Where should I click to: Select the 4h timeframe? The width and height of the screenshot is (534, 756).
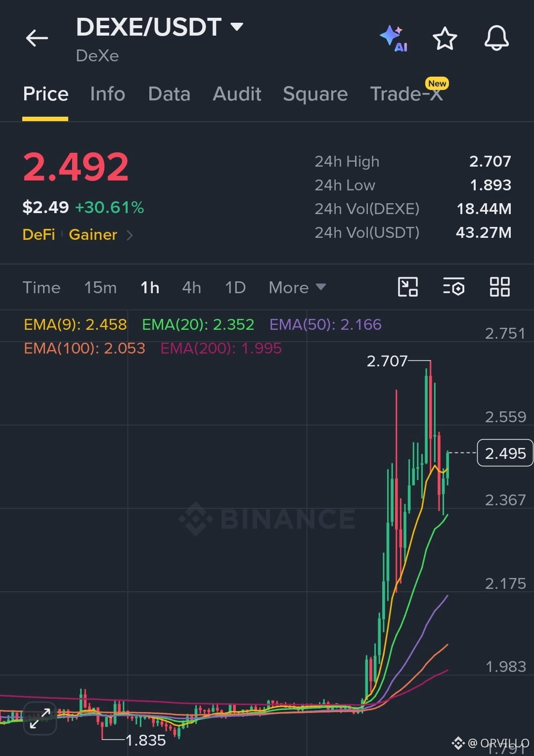coord(191,287)
